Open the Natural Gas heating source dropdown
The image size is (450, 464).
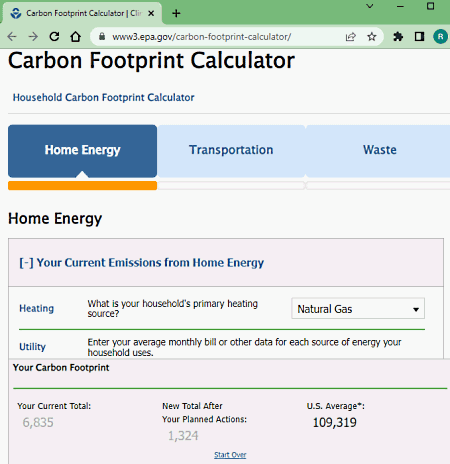(x=358, y=309)
